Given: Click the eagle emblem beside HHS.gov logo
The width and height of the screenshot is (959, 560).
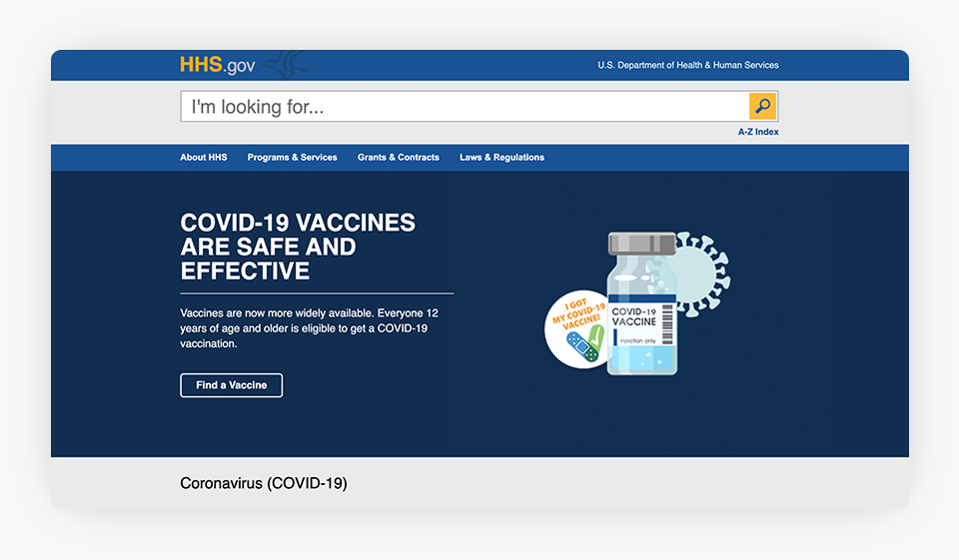Looking at the screenshot, I should tap(283, 65).
